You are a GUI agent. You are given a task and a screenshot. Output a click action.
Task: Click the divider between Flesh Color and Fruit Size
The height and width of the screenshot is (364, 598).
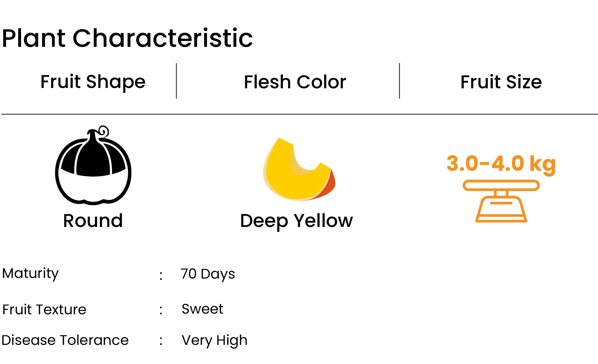tap(399, 81)
